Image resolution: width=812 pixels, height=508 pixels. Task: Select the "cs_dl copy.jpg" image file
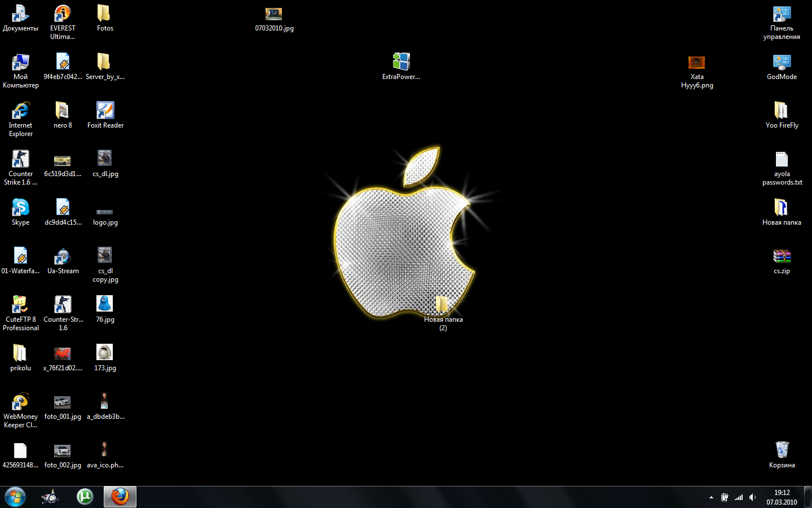tap(105, 265)
